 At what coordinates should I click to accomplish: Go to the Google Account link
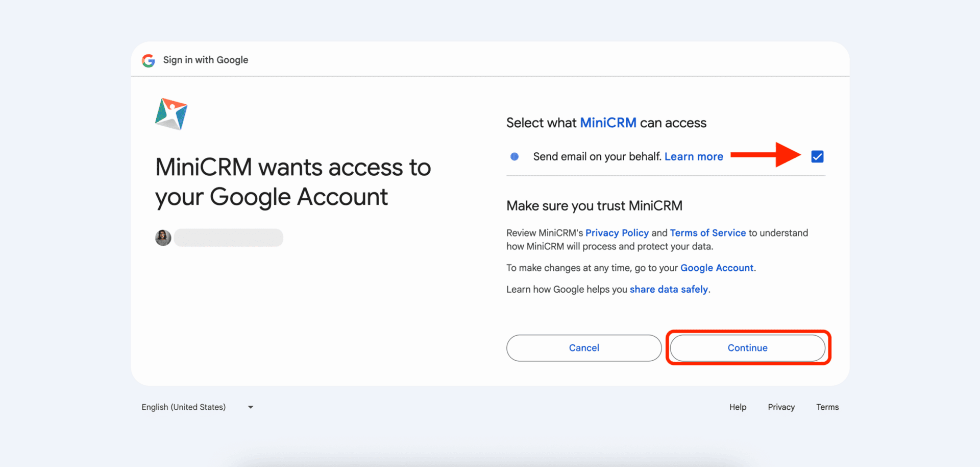(x=717, y=268)
